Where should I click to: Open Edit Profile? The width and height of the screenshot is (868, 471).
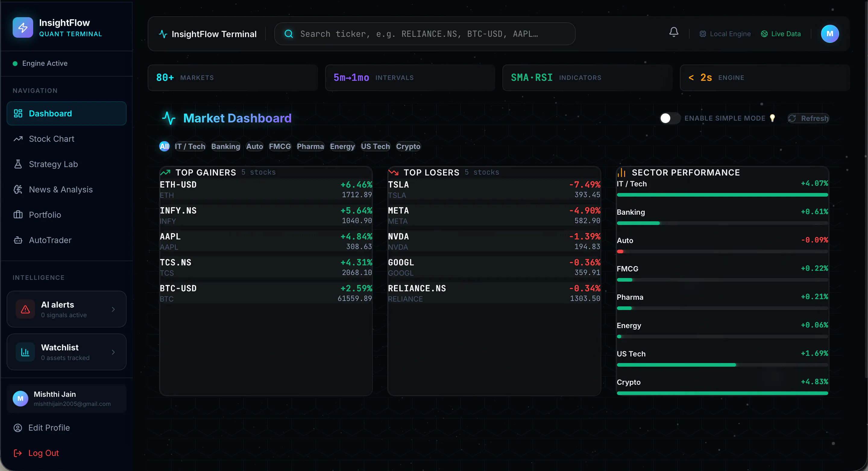click(x=49, y=428)
